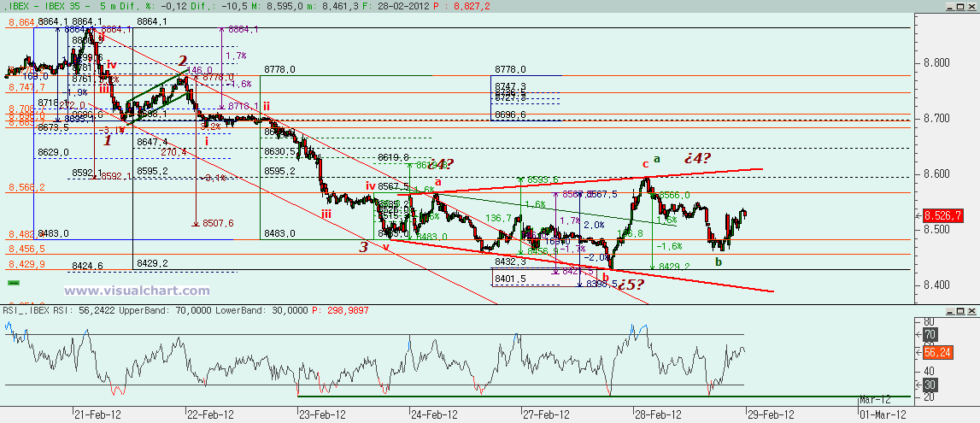Click the 'P : 8,827,2' header value

tap(461, 5)
